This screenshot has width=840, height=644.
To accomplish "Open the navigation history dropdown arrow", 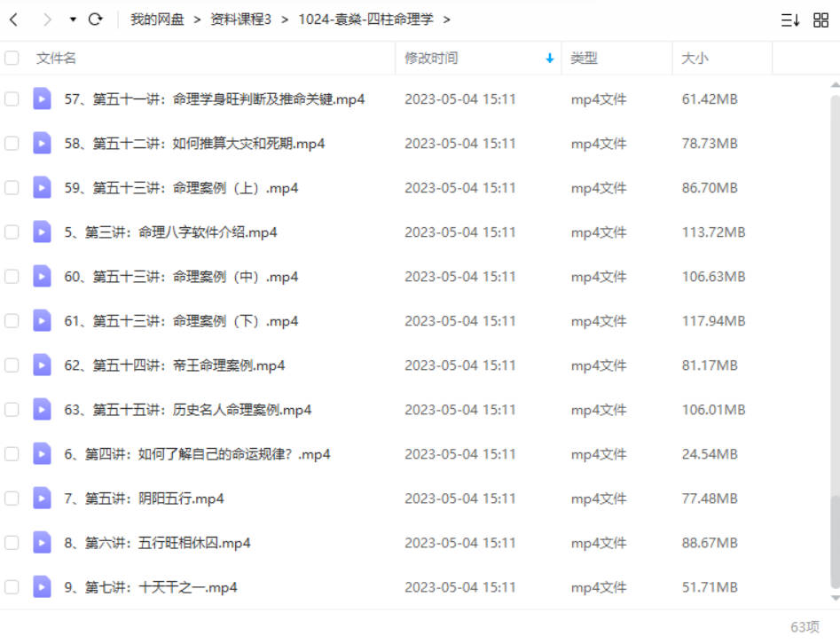I will tap(73, 20).
